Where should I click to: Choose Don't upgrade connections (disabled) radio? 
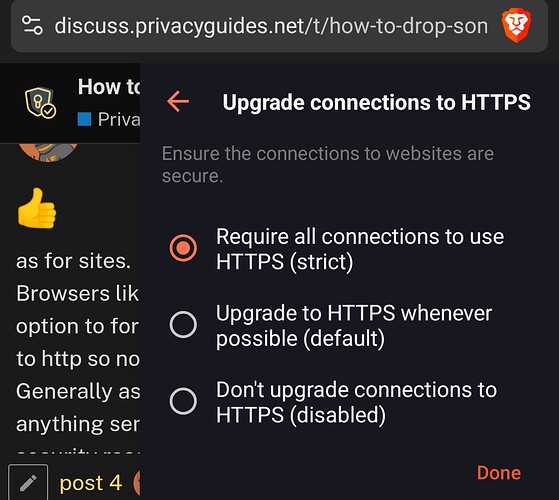pos(183,401)
